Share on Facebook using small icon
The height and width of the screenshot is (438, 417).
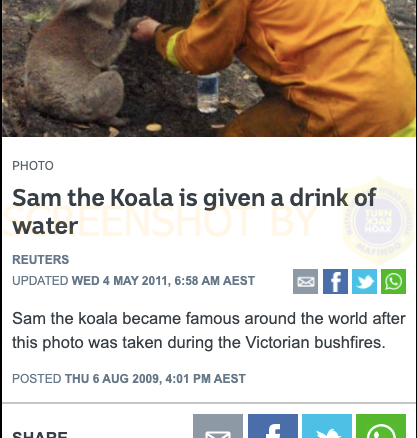coord(335,281)
